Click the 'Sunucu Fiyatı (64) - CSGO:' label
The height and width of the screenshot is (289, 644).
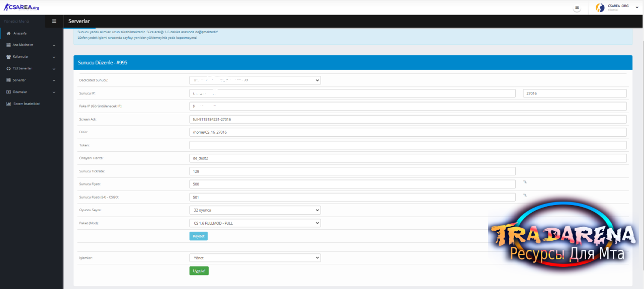99,198
